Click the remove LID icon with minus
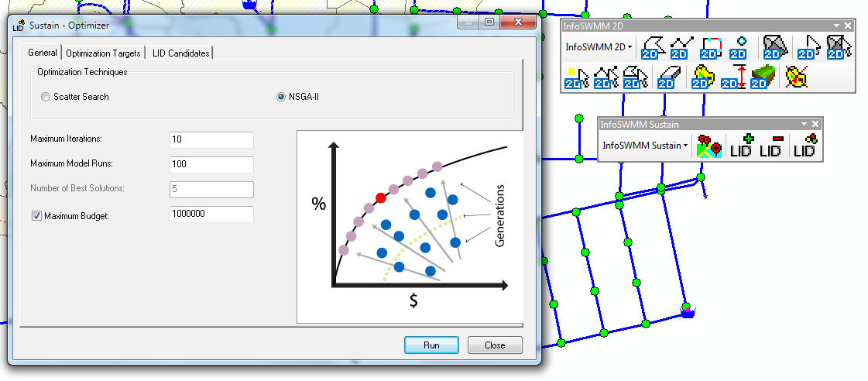The image size is (868, 381). pyautogui.click(x=772, y=146)
